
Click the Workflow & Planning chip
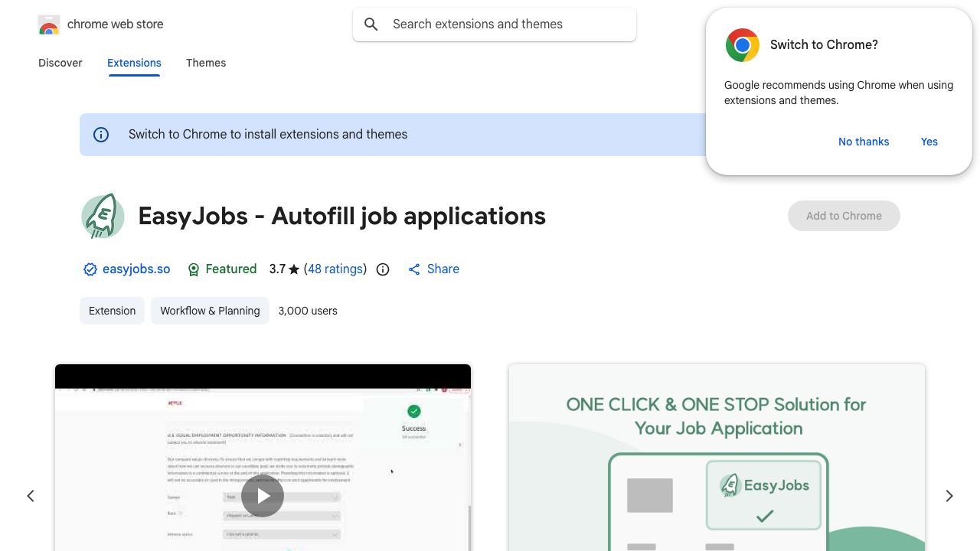pyautogui.click(x=210, y=311)
